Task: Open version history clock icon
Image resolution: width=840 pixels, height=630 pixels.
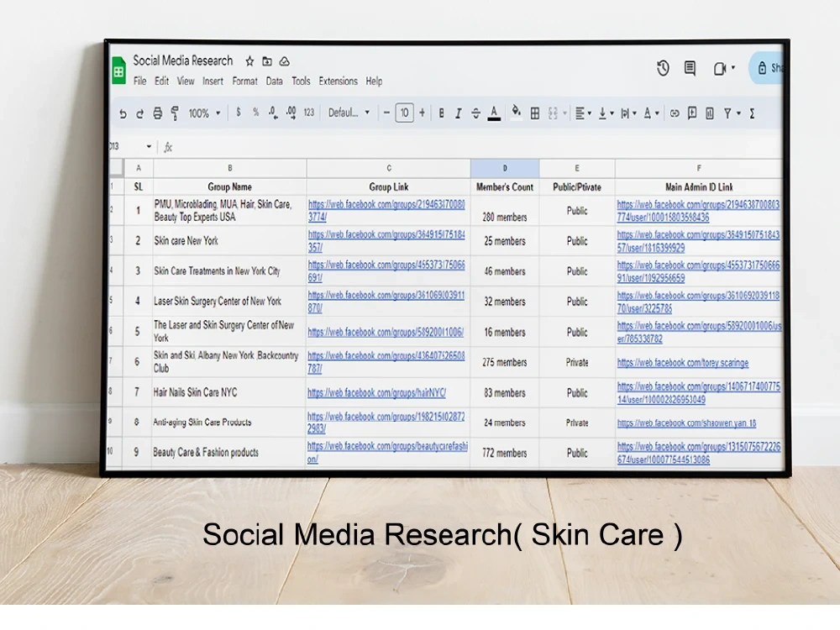Action: click(663, 68)
